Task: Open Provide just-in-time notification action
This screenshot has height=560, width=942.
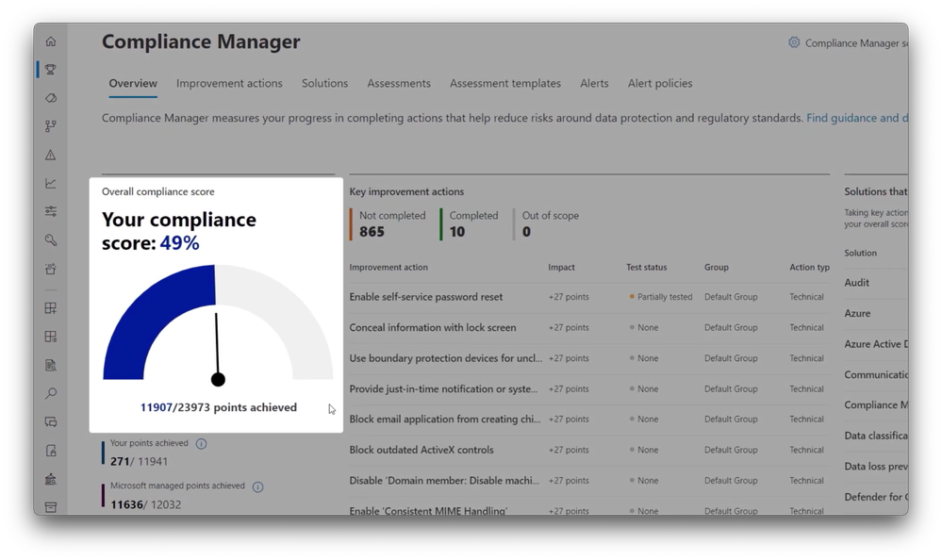Action: coord(443,388)
